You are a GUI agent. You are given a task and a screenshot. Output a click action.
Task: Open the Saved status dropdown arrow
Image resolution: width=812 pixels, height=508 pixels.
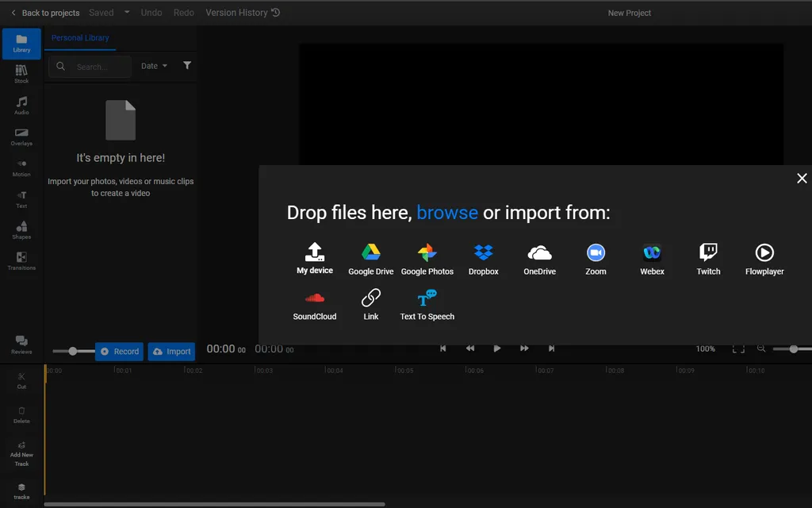[127, 13]
